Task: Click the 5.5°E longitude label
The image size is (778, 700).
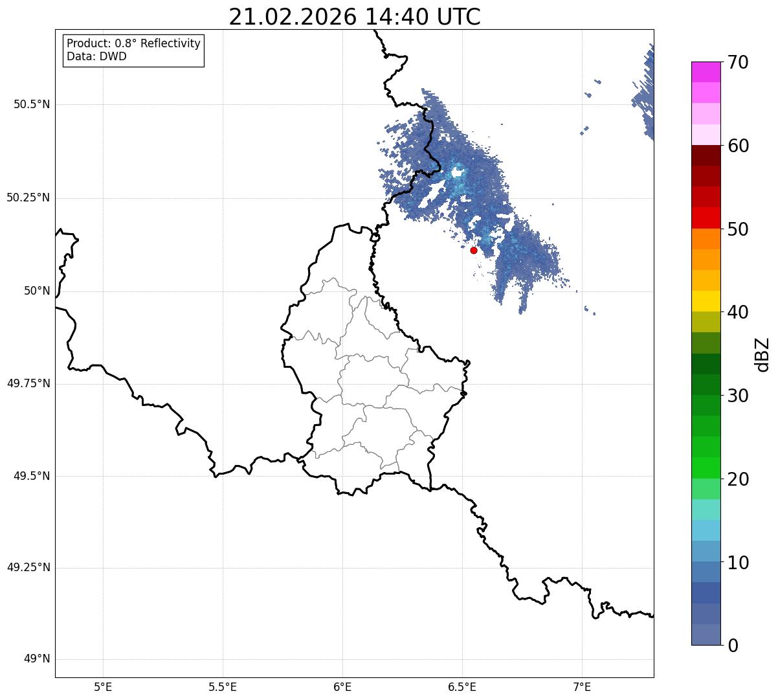Action: (223, 686)
